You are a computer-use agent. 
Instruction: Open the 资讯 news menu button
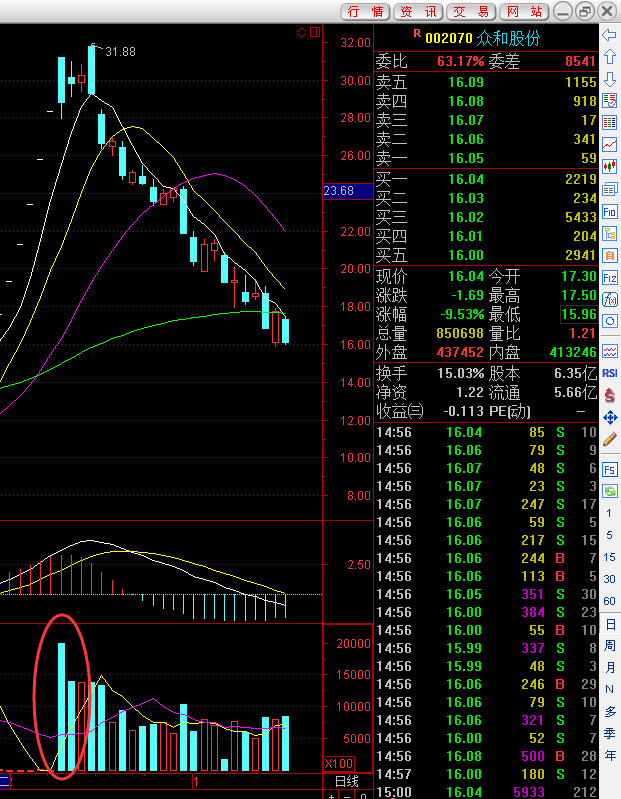[x=418, y=11]
